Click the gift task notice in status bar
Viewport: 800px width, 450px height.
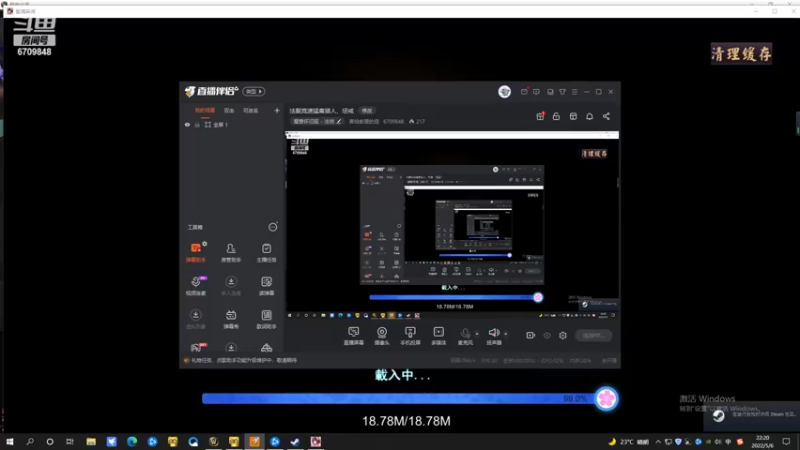[x=240, y=360]
